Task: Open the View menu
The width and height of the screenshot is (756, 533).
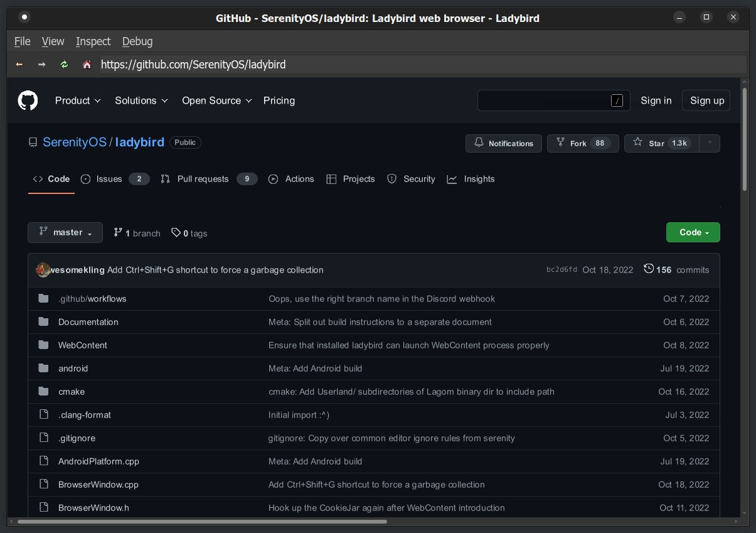Action: [53, 41]
